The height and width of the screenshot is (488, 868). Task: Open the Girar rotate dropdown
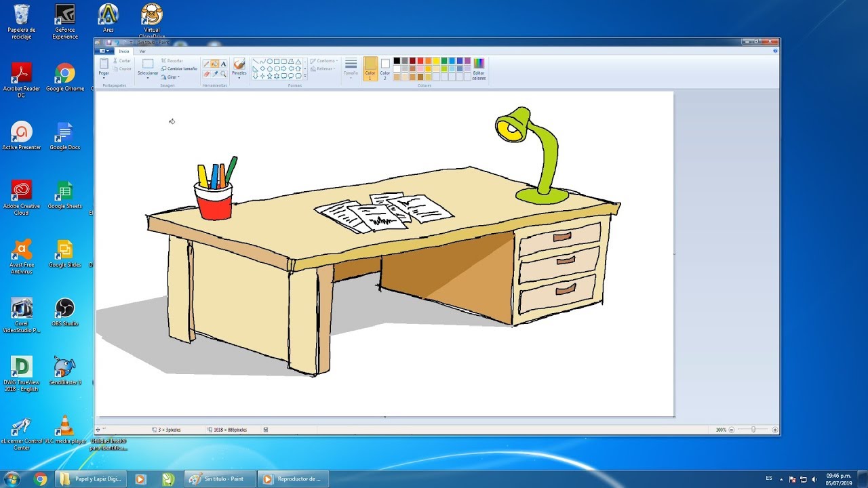[x=170, y=77]
